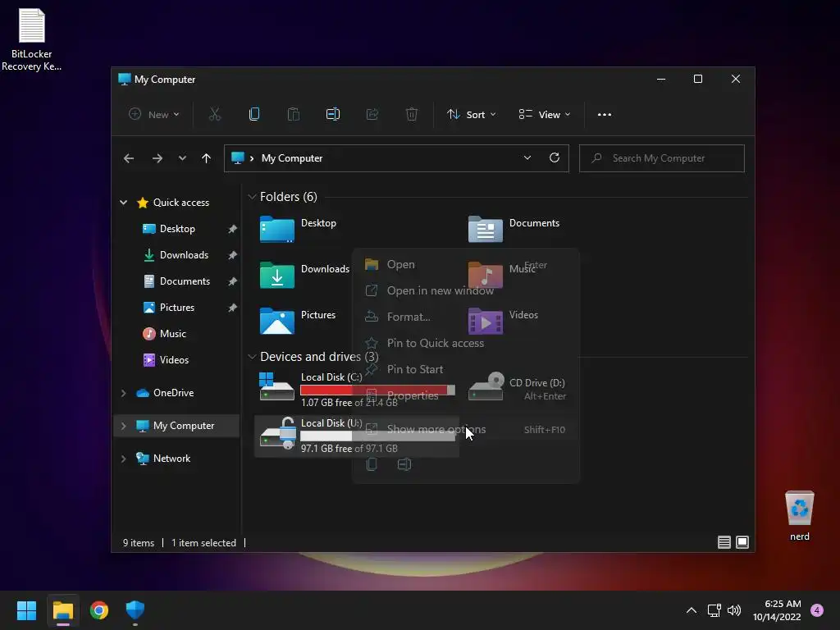Click the Rename icon in toolbar
This screenshot has height=630, width=840.
(333, 114)
